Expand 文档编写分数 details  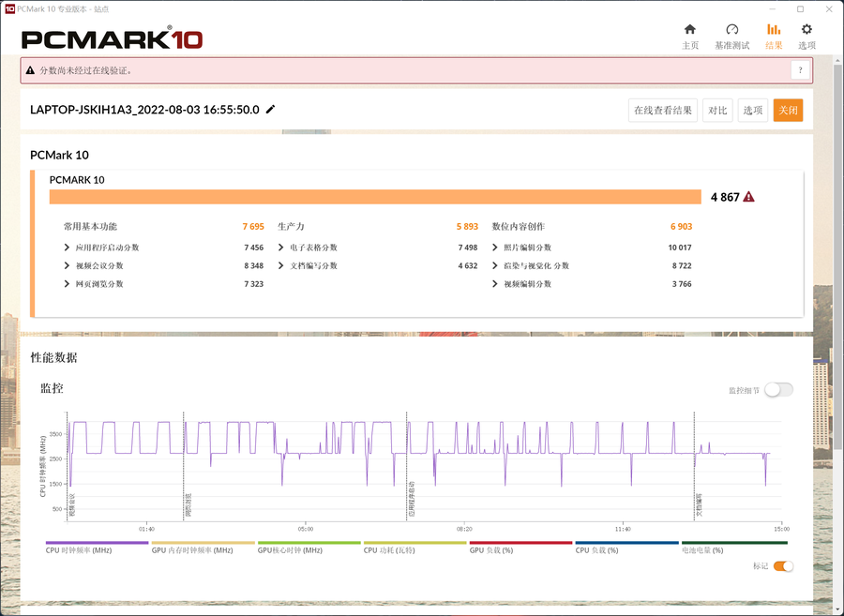281,265
